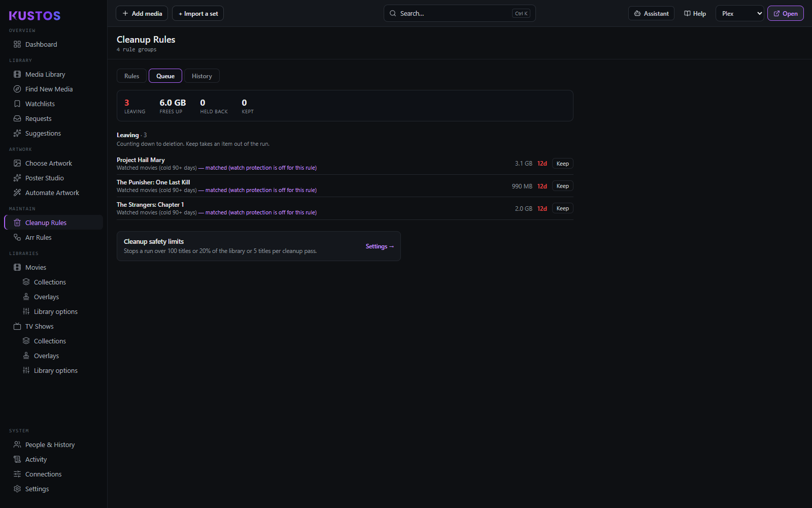Click the Find New Media compass icon
This screenshot has height=508, width=812.
(x=17, y=89)
